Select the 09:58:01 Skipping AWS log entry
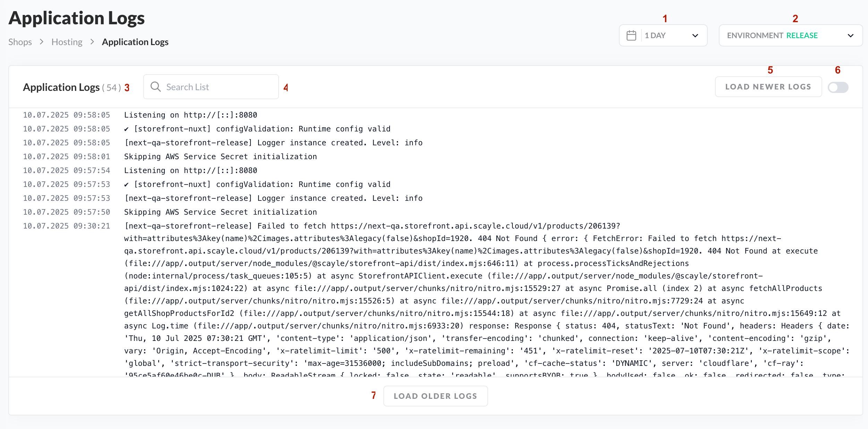The image size is (868, 429). coord(220,157)
